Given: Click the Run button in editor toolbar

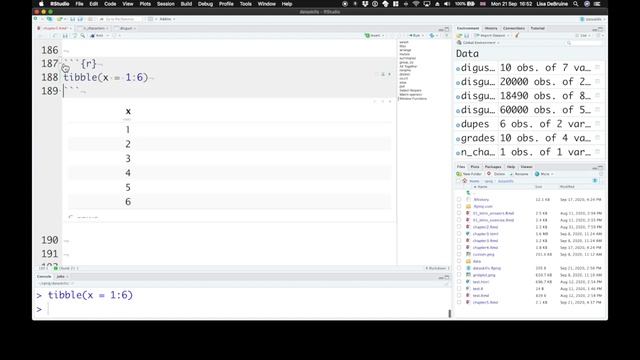Looking at the screenshot, I should click(x=415, y=36).
